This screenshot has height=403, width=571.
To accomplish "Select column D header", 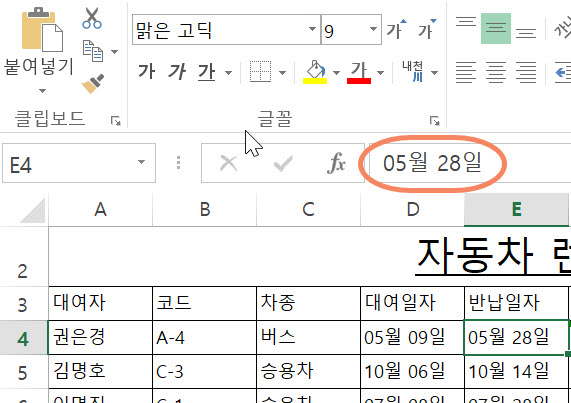I will pyautogui.click(x=413, y=210).
